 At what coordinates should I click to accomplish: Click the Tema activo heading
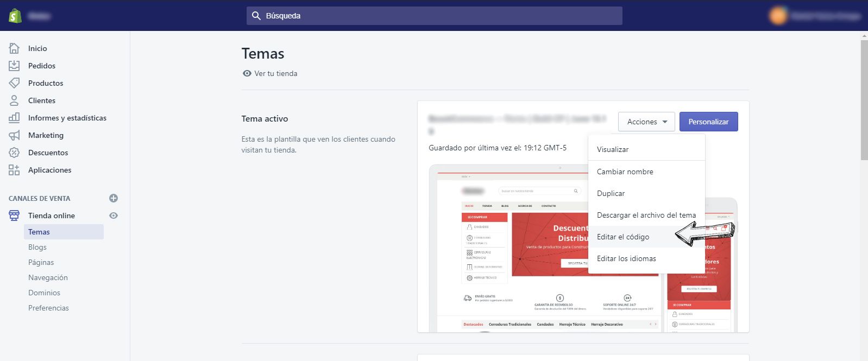tap(265, 118)
